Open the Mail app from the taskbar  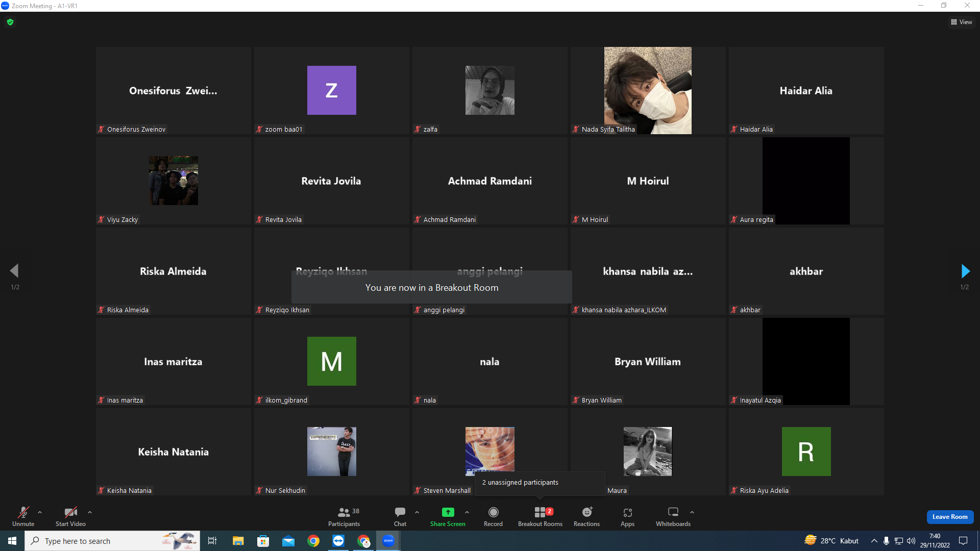point(288,541)
